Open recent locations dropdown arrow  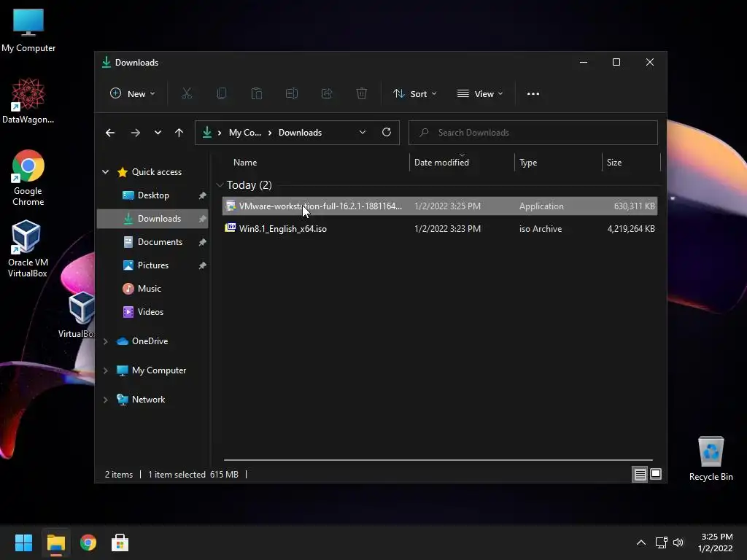click(x=158, y=133)
